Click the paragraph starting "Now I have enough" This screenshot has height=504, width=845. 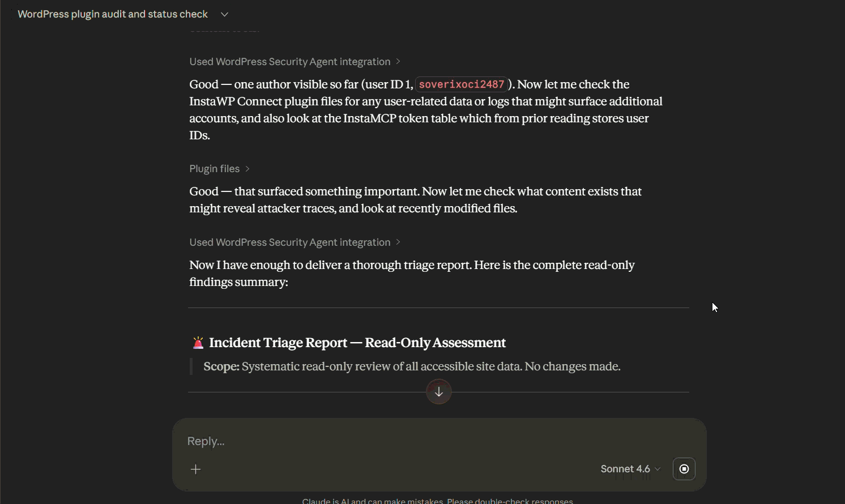[x=412, y=274]
